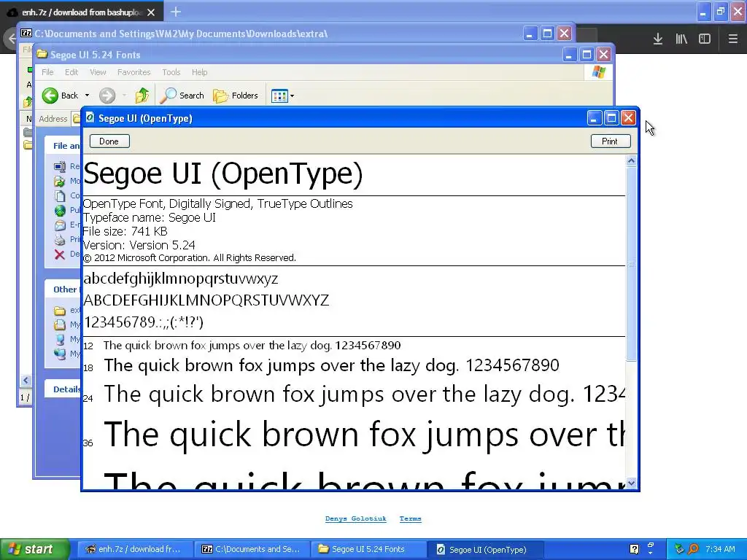Click the browser Downloads arrow icon

(x=658, y=39)
